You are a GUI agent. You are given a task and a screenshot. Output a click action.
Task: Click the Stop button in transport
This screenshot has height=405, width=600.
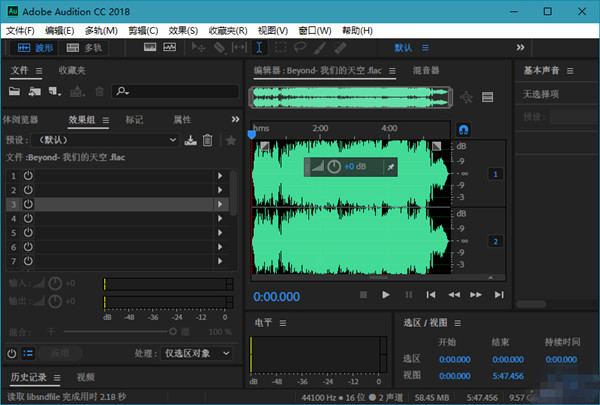click(364, 294)
